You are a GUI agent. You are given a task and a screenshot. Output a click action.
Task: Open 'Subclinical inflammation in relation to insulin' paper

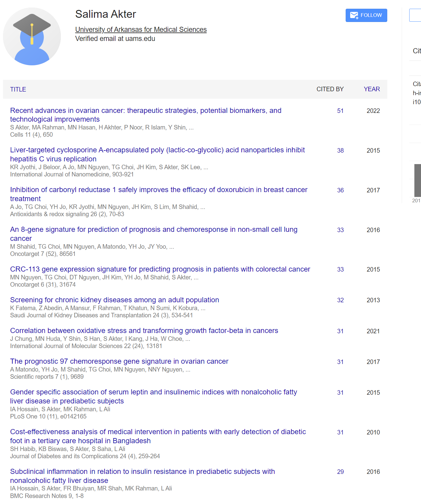(x=142, y=476)
